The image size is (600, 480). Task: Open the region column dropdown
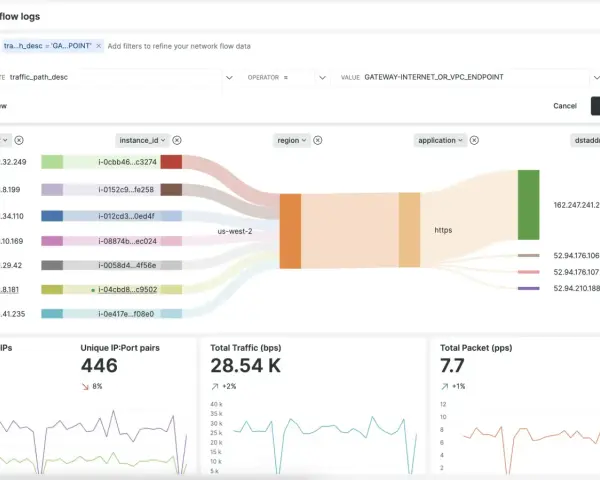click(292, 140)
